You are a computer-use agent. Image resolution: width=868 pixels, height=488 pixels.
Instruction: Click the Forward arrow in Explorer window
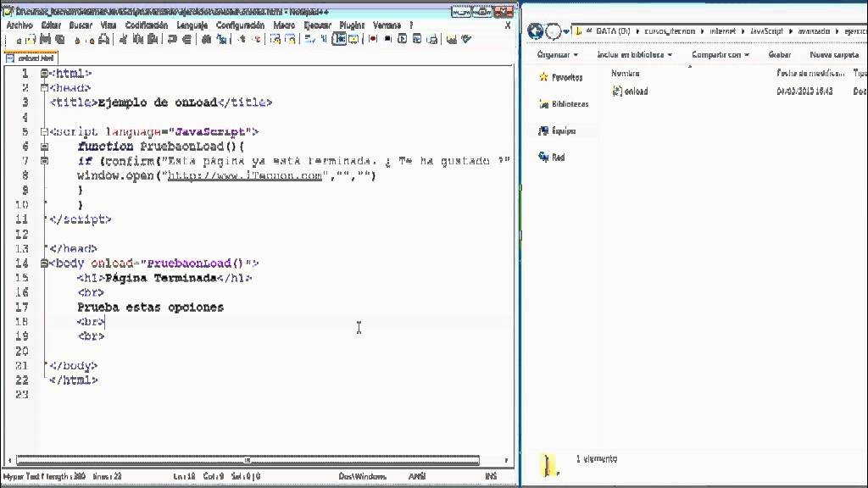point(553,31)
